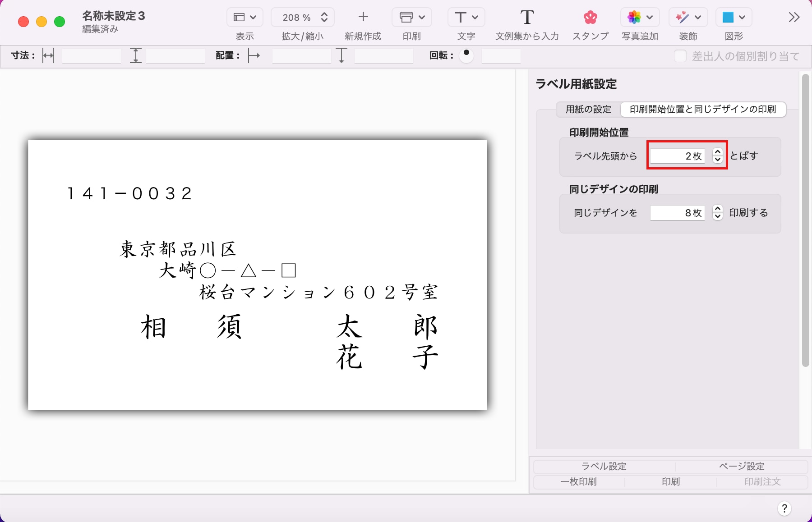Expand the 文字 dropdown chevron

click(x=475, y=18)
